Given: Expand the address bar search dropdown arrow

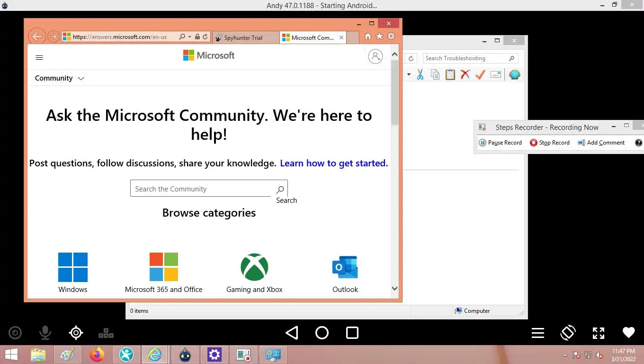Looking at the screenshot, I should pyautogui.click(x=189, y=36).
